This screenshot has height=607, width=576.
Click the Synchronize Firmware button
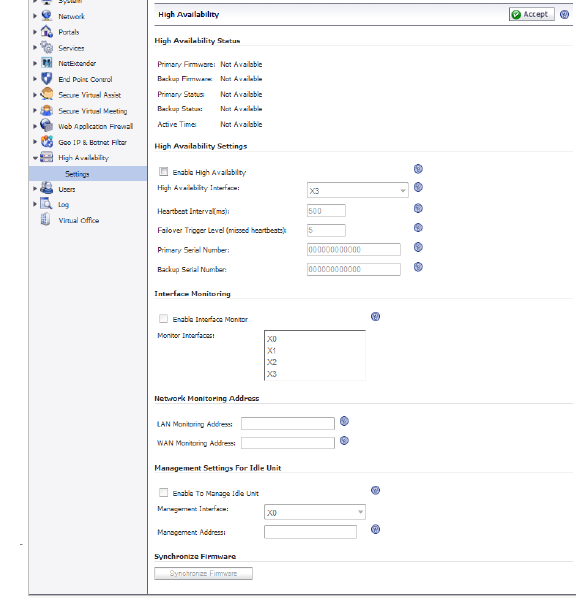203,573
